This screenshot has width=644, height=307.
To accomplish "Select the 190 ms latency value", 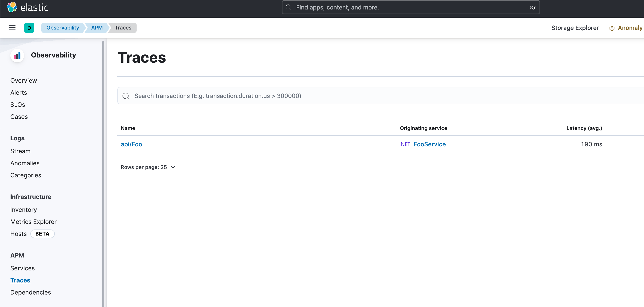I will click(x=591, y=144).
